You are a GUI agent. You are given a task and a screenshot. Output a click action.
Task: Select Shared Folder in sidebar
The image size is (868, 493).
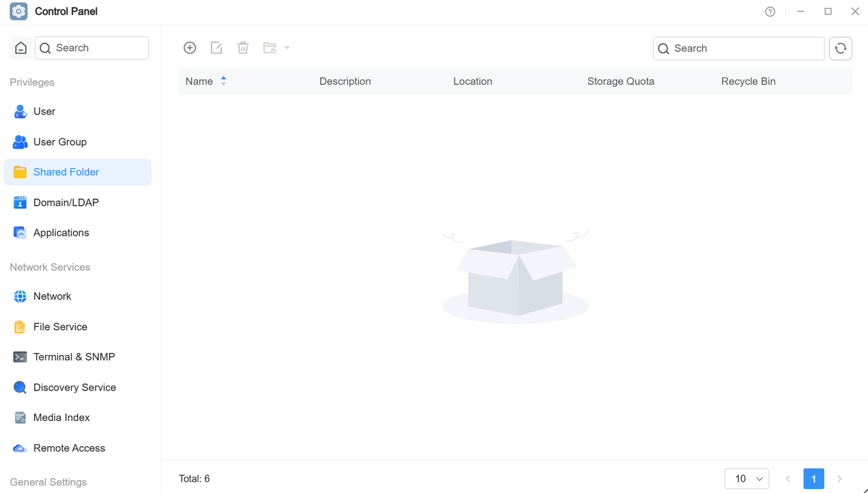point(78,172)
